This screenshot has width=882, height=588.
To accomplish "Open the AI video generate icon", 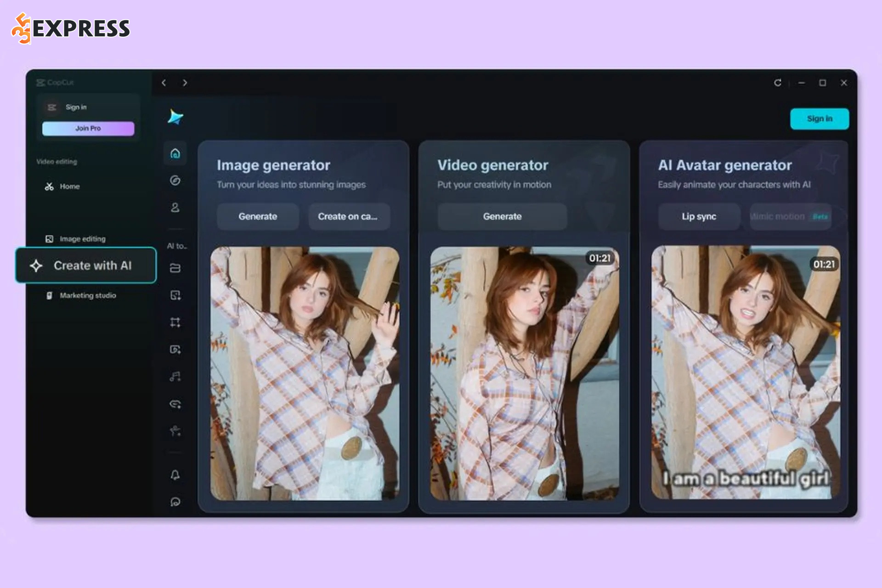I will [175, 350].
